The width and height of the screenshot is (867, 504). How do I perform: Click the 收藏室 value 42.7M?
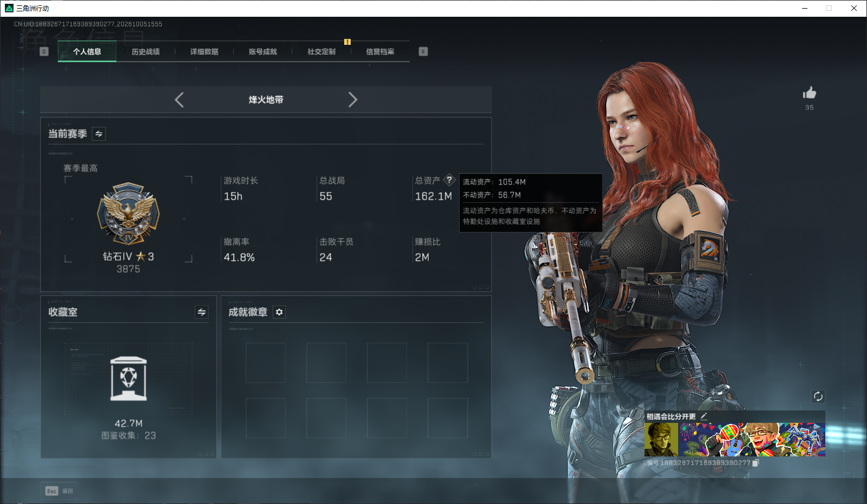[x=129, y=423]
